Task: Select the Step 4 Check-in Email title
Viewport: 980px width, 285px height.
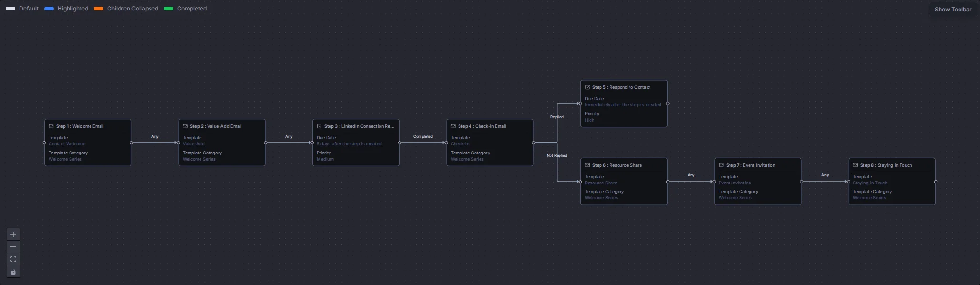Action: point(482,126)
